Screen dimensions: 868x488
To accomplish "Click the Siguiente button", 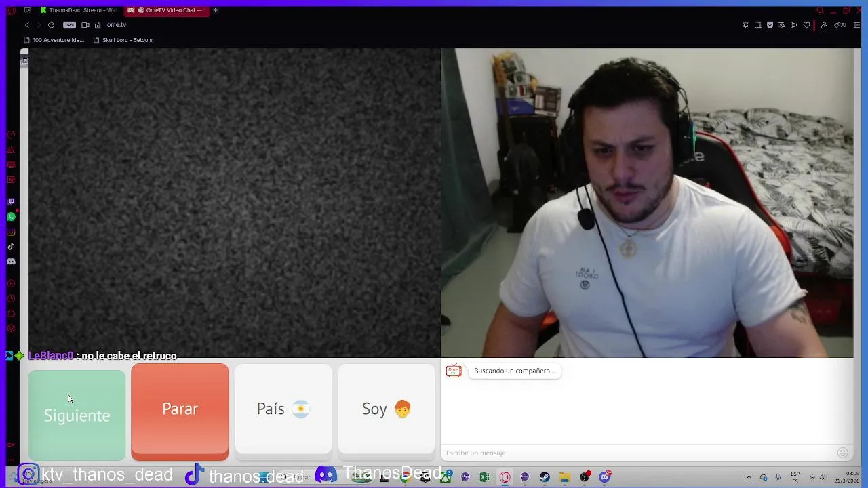I will 77,415.
